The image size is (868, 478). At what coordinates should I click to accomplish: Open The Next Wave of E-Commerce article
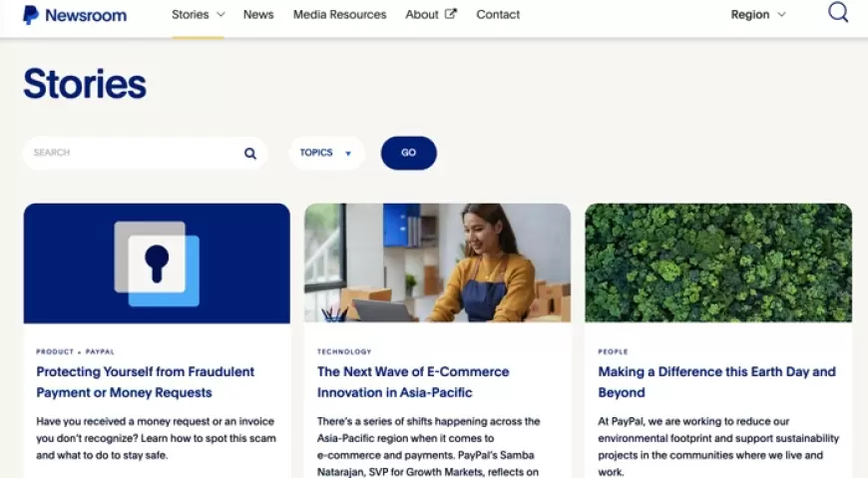click(x=413, y=381)
